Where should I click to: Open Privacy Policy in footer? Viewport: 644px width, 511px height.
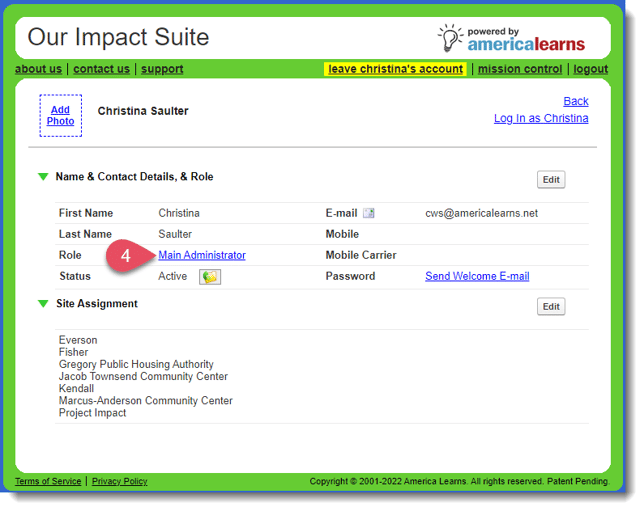[119, 481]
